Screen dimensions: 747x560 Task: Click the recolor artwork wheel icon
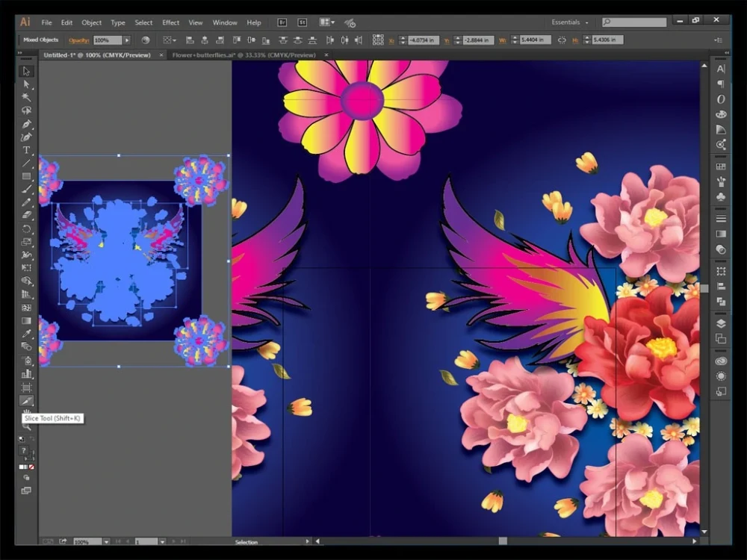146,40
